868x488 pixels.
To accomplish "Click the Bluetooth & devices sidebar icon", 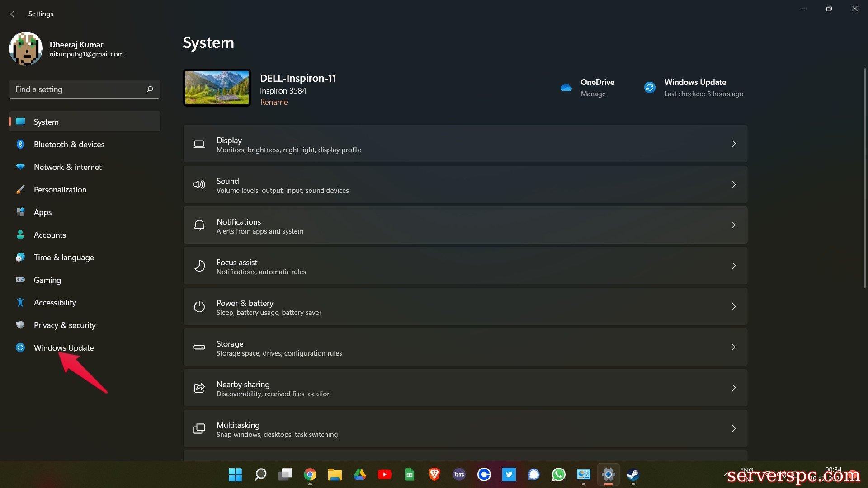I will click(20, 144).
